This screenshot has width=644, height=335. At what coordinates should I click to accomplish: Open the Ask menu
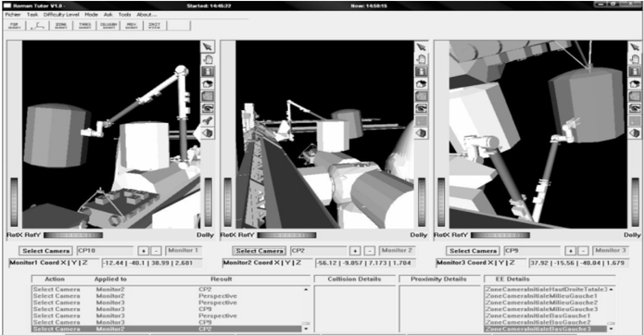108,15
